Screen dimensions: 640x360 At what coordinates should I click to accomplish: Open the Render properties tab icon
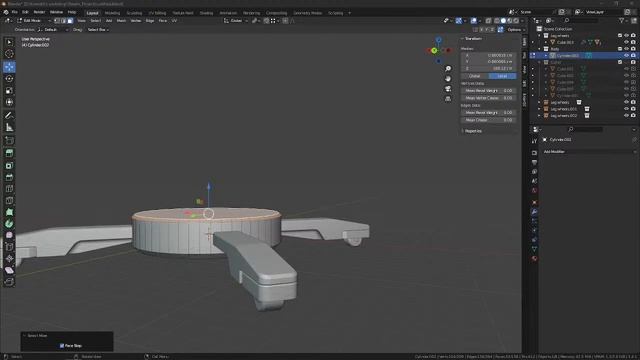coord(534,153)
